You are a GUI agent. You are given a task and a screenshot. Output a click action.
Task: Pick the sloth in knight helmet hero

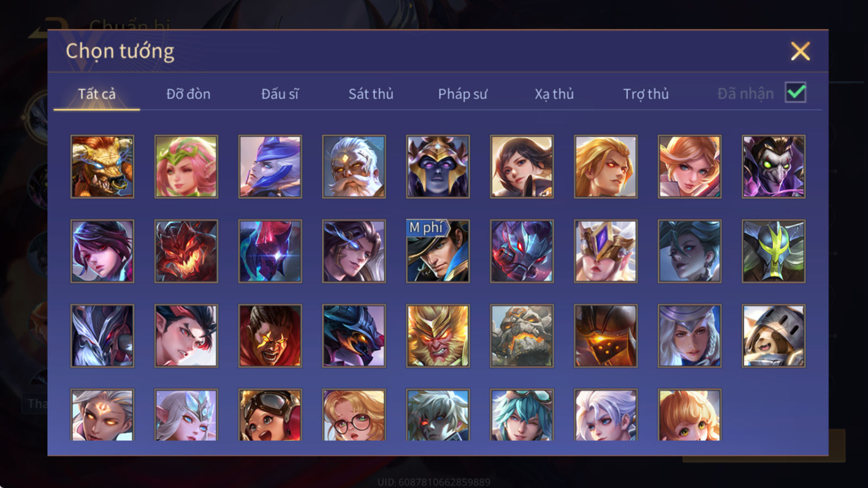click(x=774, y=336)
